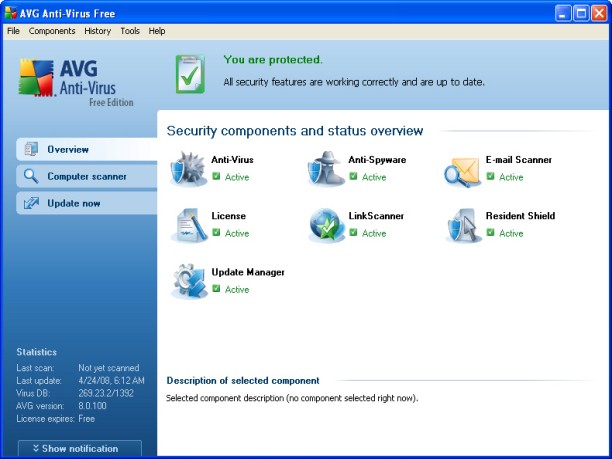Image resolution: width=612 pixels, height=459 pixels.
Task: Click the LinkScanner Active status checkmark
Action: pos(353,233)
